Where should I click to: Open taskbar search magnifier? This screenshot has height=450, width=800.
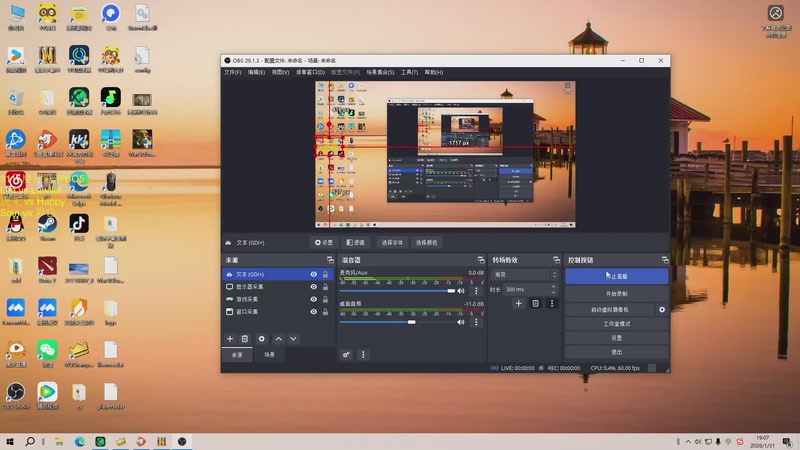(30, 441)
